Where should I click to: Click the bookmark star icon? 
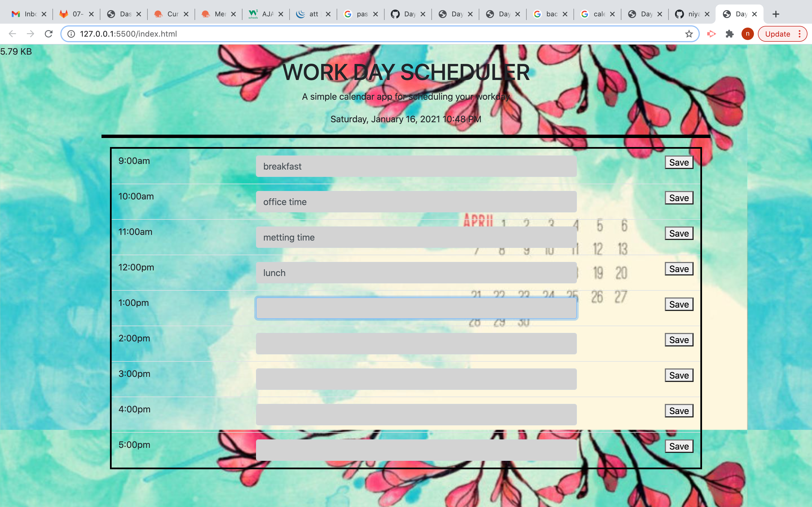[x=689, y=33]
